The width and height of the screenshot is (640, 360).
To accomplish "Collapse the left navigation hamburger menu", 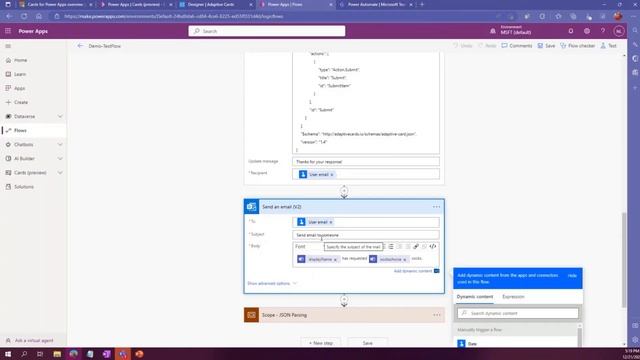I will click(8, 46).
